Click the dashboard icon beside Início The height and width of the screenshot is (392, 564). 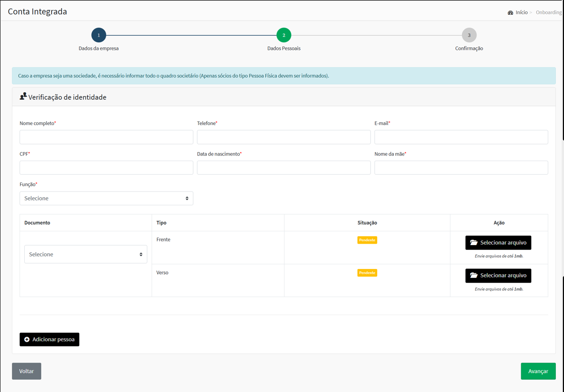[510, 13]
